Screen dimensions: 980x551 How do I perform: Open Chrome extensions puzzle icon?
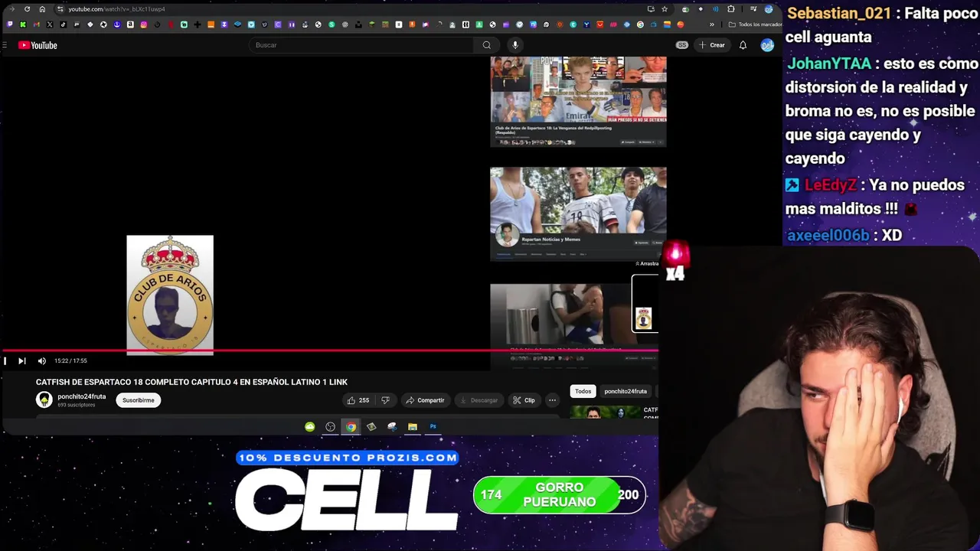tap(730, 9)
